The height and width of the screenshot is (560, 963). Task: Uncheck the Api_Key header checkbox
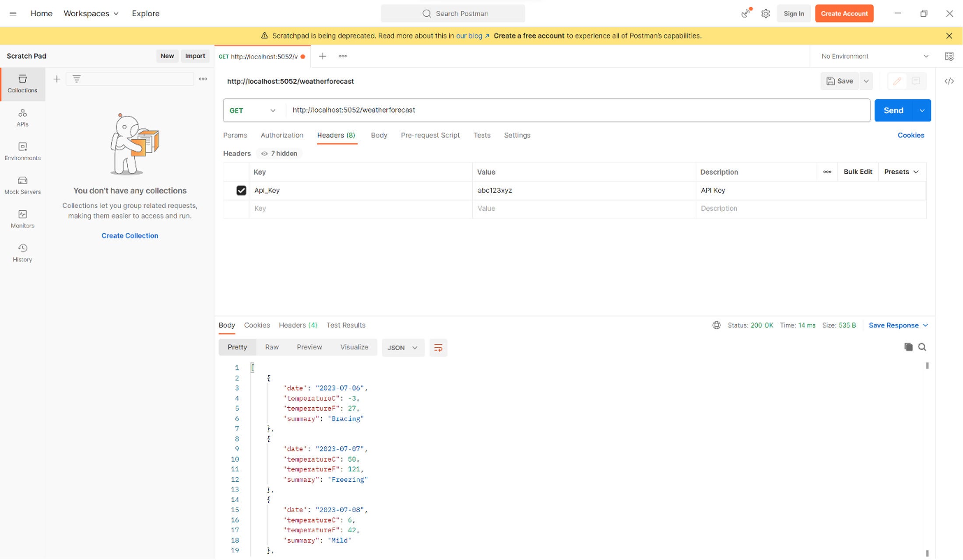click(241, 190)
